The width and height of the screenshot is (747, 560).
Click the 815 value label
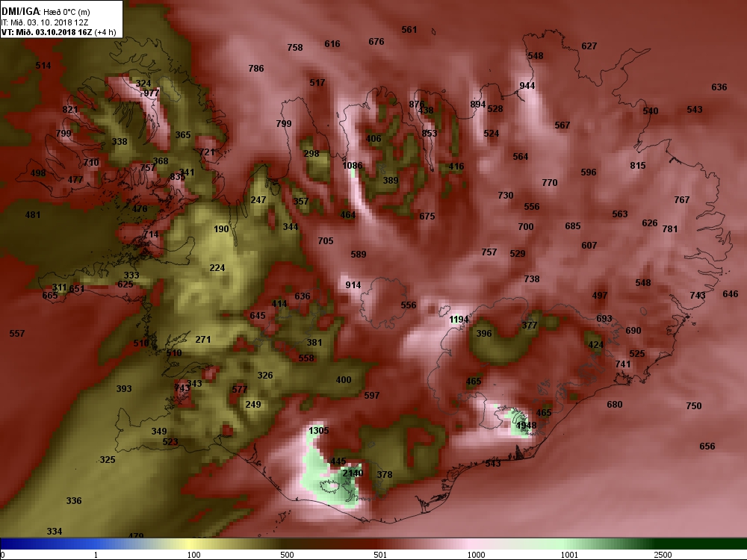pos(637,165)
